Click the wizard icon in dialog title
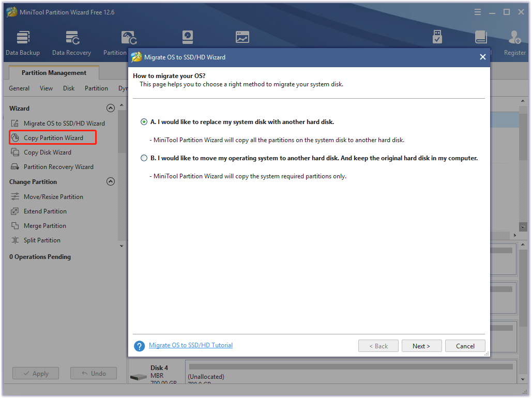The width and height of the screenshot is (532, 399). tap(136, 57)
